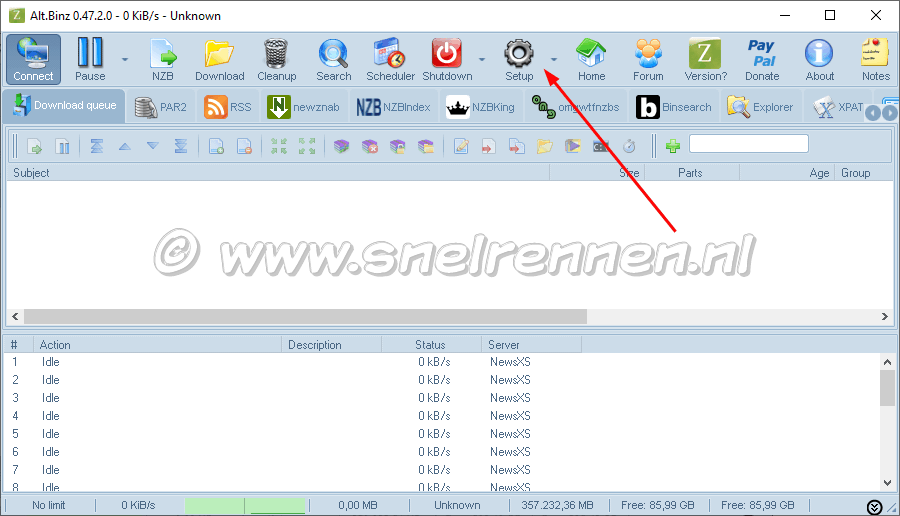Click the queue filter text field
This screenshot has height=516, width=900.
[x=748, y=143]
